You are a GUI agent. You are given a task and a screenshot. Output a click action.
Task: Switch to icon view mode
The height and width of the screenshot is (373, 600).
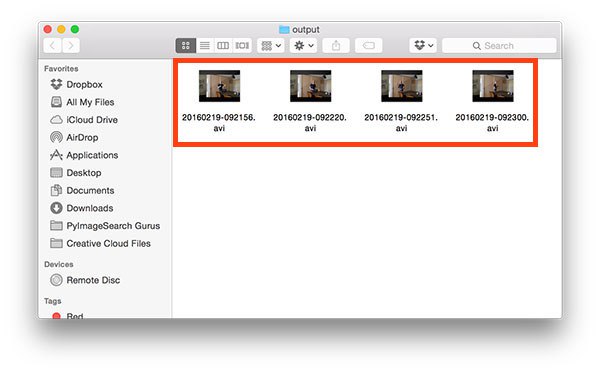coord(186,46)
